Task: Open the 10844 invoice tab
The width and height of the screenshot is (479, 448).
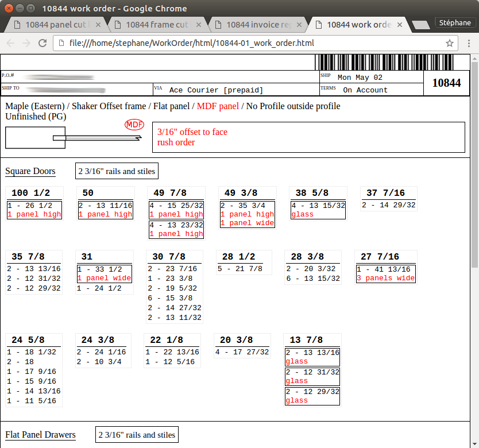Action: pyautogui.click(x=257, y=25)
